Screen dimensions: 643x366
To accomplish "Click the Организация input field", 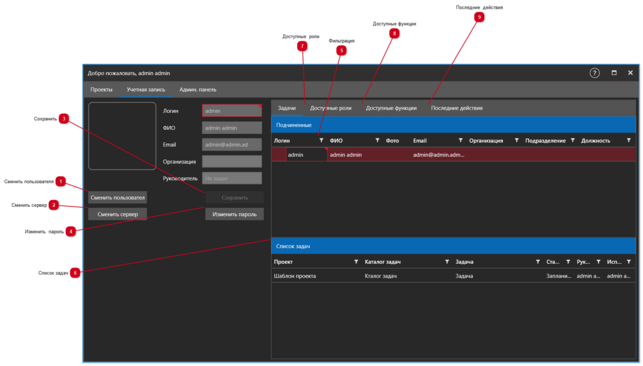I will coord(232,161).
